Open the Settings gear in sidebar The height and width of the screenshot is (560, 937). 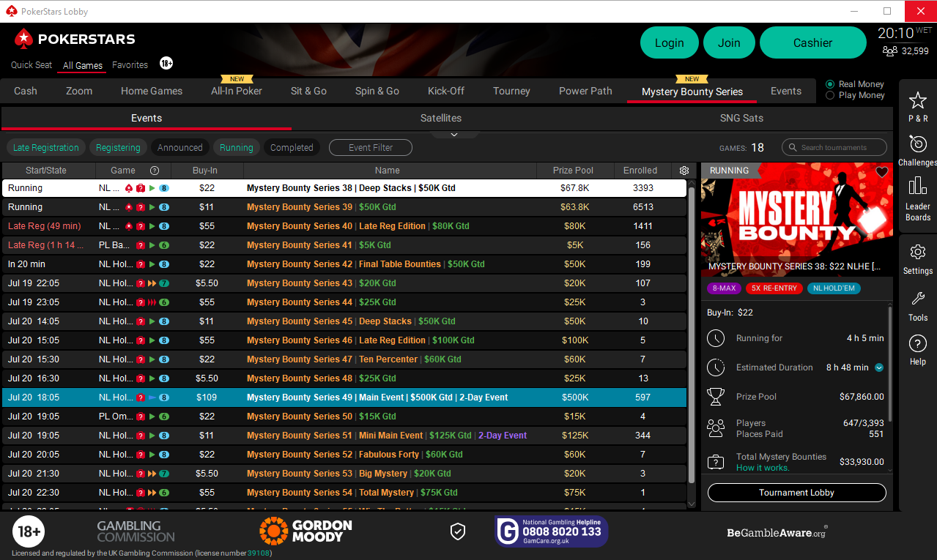[917, 252]
